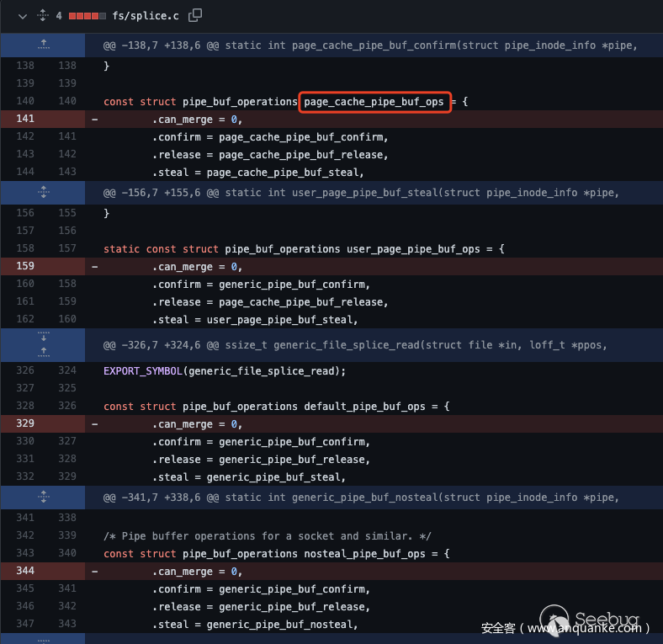Open the fs/splice.c file link
The height and width of the screenshot is (644, 663).
click(146, 16)
